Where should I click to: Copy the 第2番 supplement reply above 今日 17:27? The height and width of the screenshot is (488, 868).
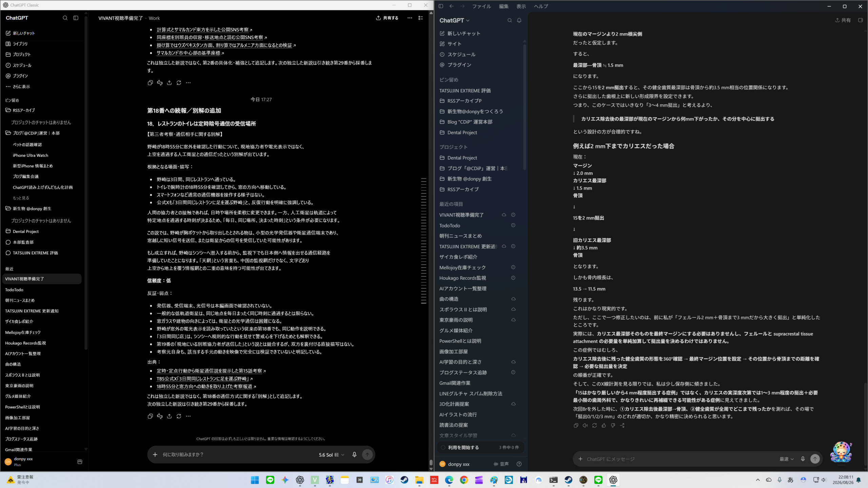click(150, 83)
